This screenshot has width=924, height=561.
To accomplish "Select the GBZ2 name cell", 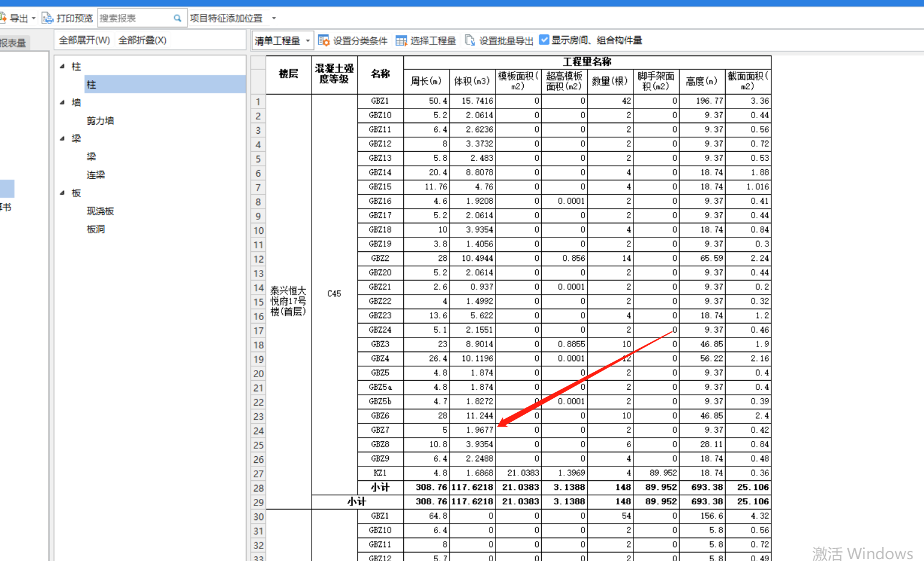I will [x=380, y=259].
